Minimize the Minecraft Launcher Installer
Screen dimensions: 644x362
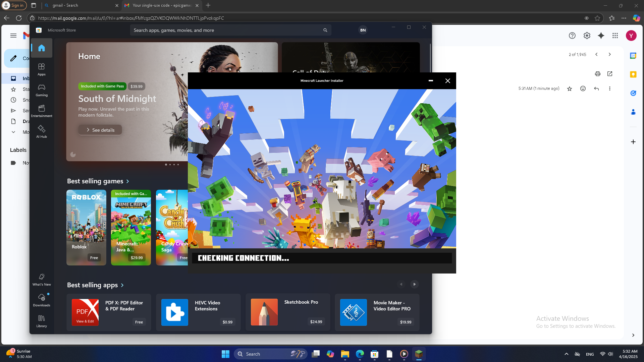(431, 81)
